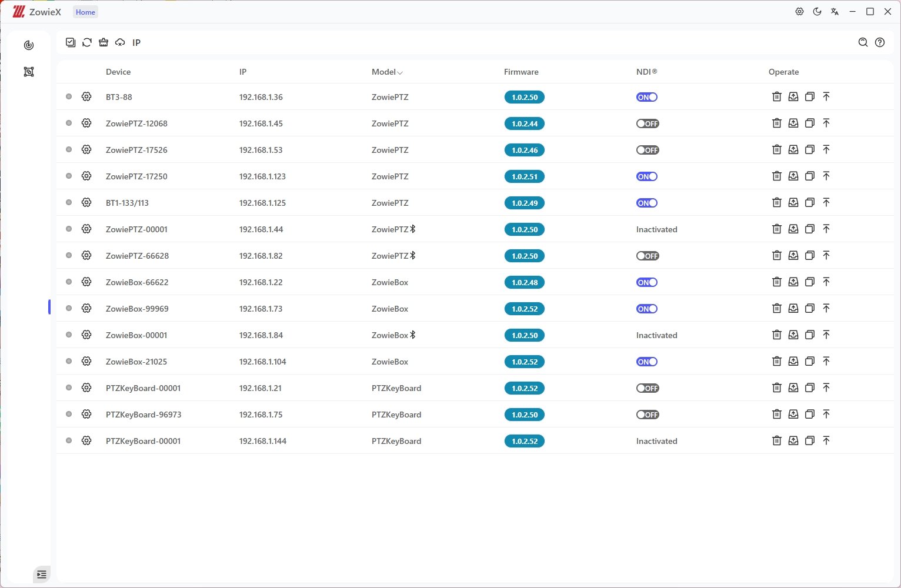Viewport: 901px width, 588px height.
Task: Open the search icon at top right
Action: point(863,42)
